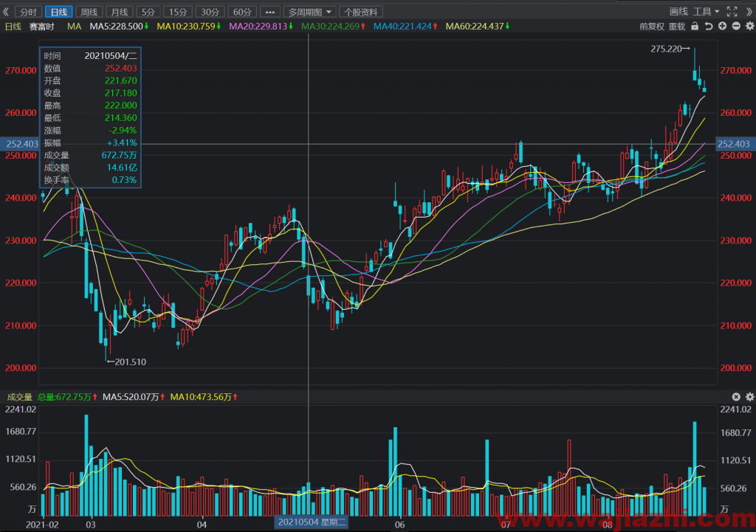Select the MA40:221.424 indicator value

405,27
